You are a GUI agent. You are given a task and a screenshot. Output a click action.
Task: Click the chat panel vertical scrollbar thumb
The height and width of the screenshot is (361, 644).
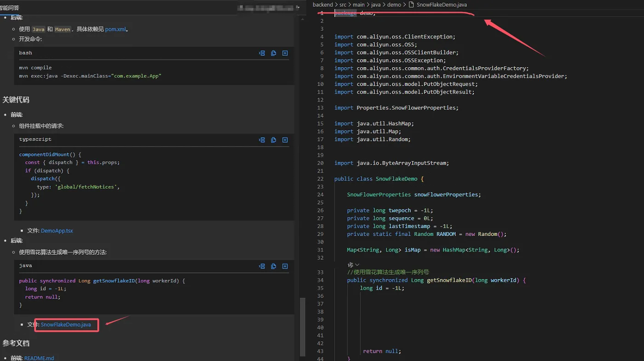[302, 328]
